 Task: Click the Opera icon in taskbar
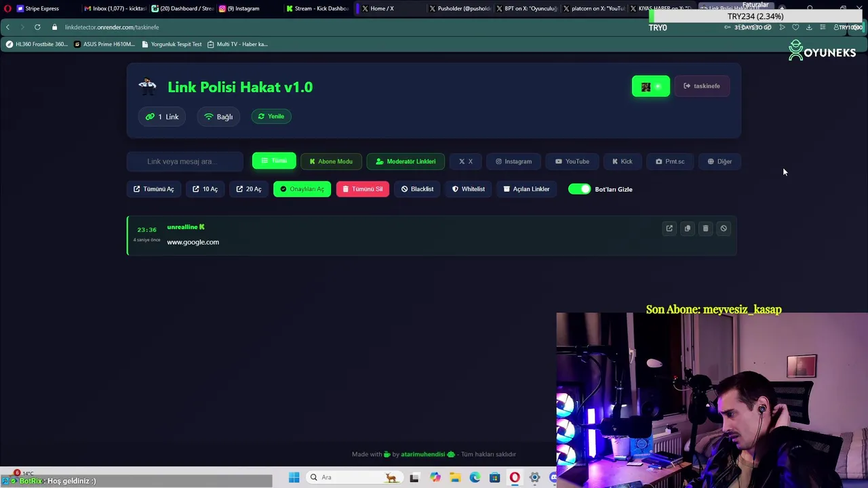[515, 477]
